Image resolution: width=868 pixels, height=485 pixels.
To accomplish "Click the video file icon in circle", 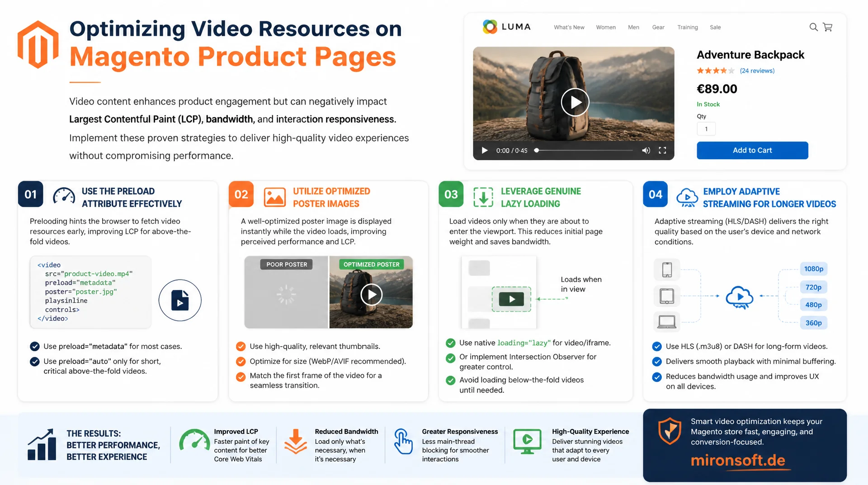I will [x=180, y=300].
